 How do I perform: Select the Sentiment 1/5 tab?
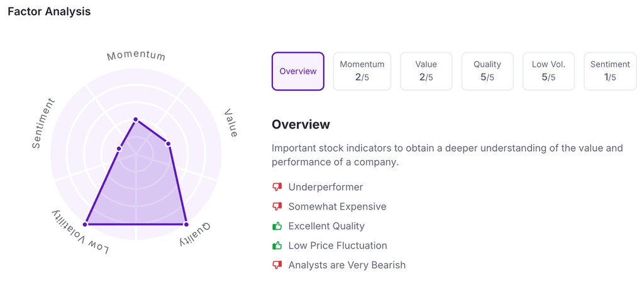click(610, 71)
